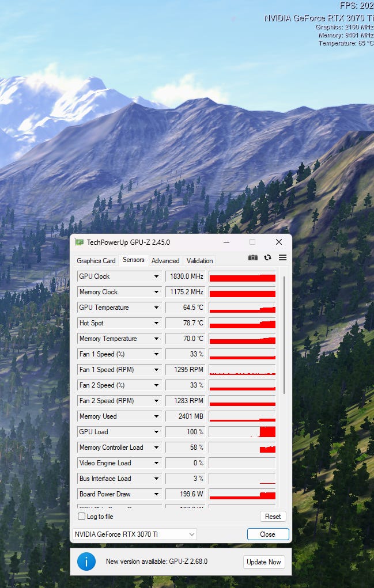This screenshot has width=374, height=588.
Task: Enable the Log to file checkbox
Action: 81,517
